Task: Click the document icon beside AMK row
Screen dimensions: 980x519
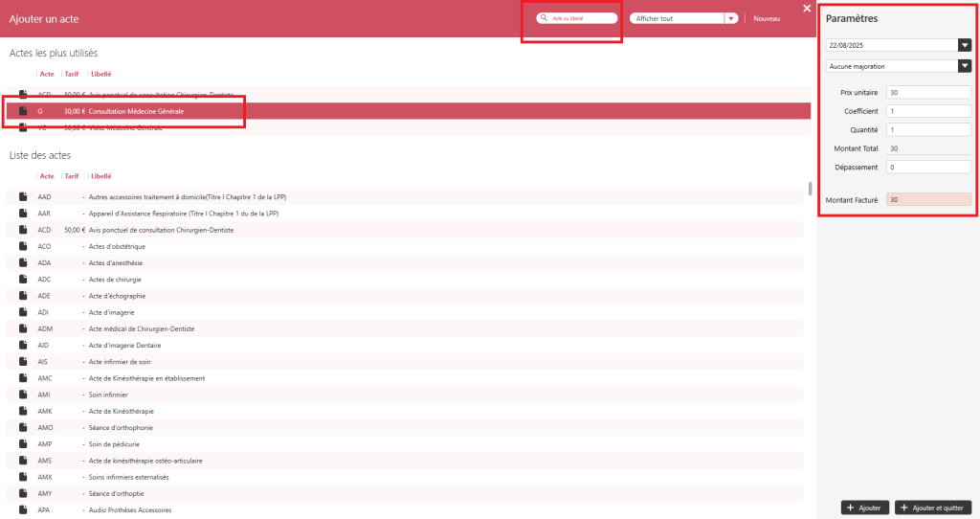Action: [23, 411]
